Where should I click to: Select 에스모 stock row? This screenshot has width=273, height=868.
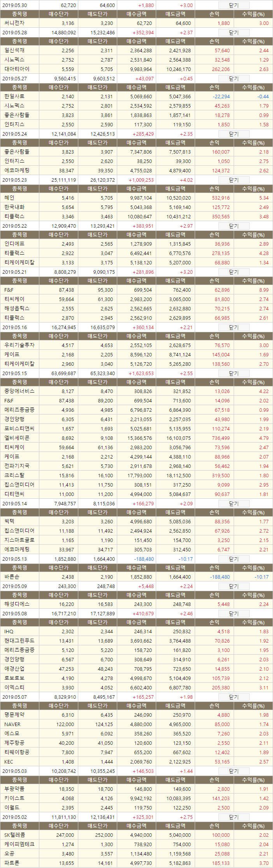coord(12,733)
